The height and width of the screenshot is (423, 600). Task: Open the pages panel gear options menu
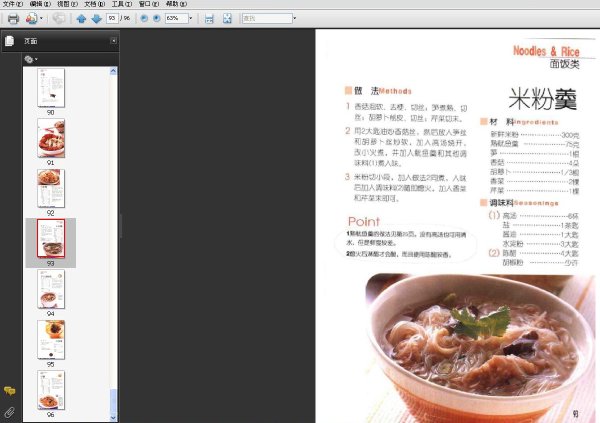(31, 59)
